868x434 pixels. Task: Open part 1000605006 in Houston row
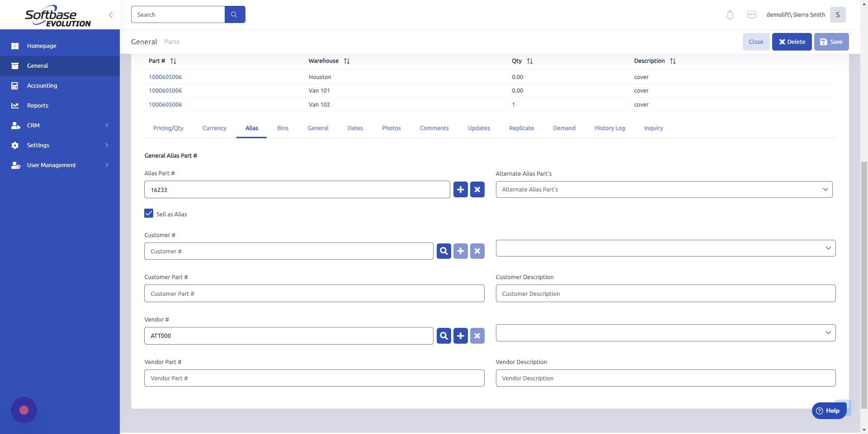click(165, 77)
